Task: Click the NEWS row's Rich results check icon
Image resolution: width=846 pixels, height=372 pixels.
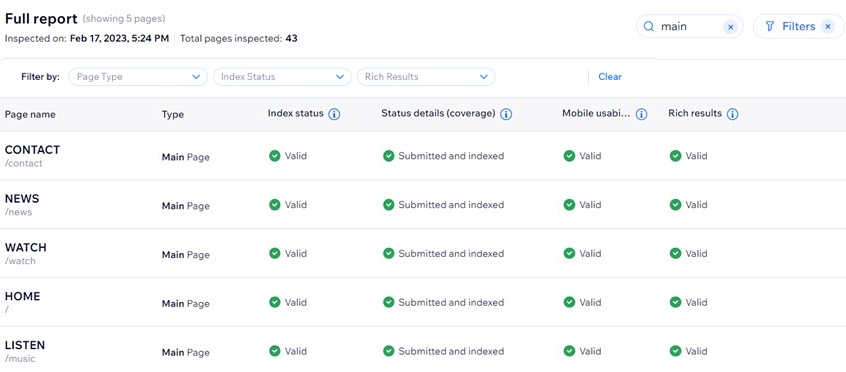Action: point(676,205)
